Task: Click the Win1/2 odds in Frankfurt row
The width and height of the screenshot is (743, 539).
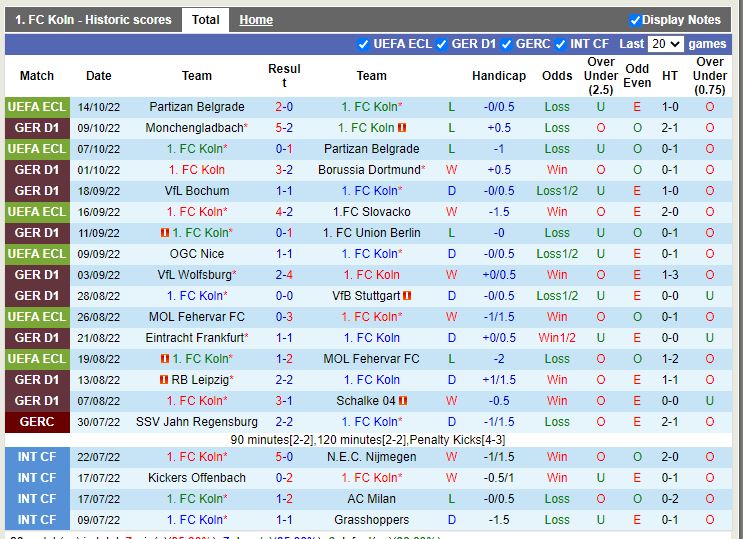Action: (557, 338)
